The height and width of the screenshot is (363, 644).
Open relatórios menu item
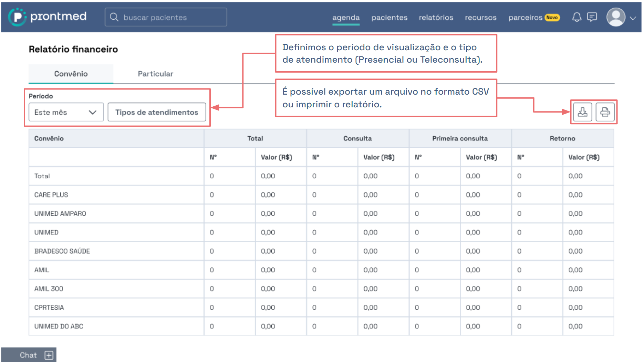[436, 18]
